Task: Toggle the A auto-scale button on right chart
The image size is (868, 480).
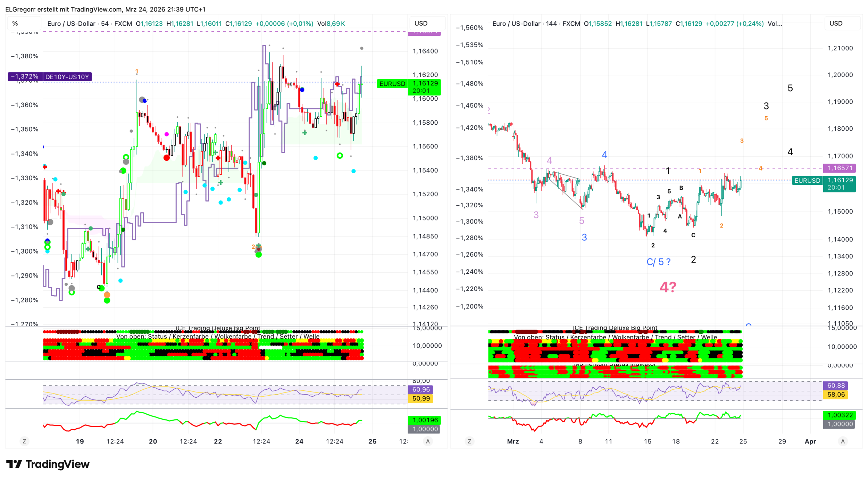Action: (x=843, y=441)
